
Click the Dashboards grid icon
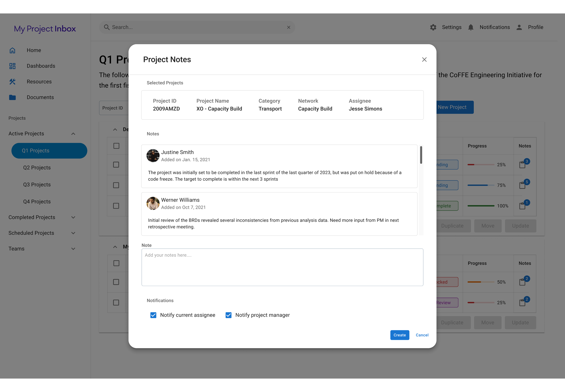12,66
